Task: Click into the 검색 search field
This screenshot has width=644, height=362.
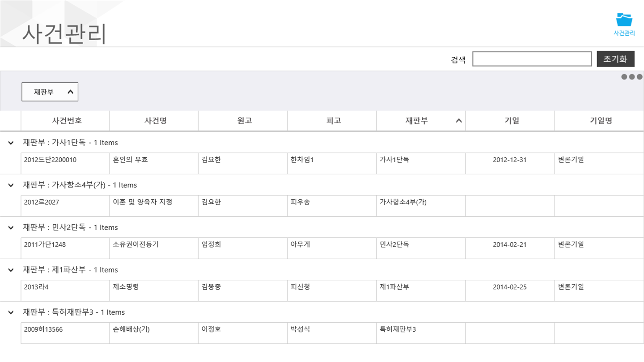Action: point(532,59)
